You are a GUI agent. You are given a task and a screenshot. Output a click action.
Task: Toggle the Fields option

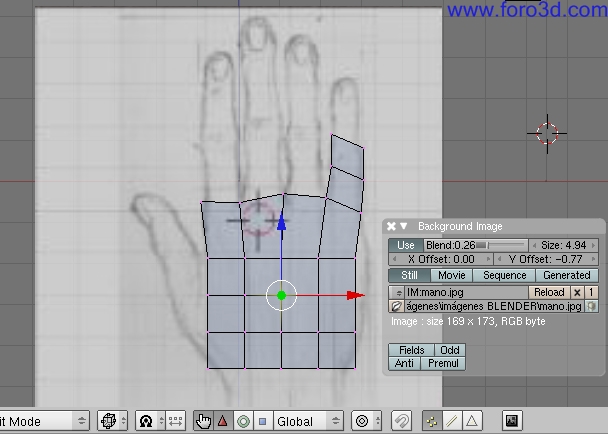pos(411,350)
